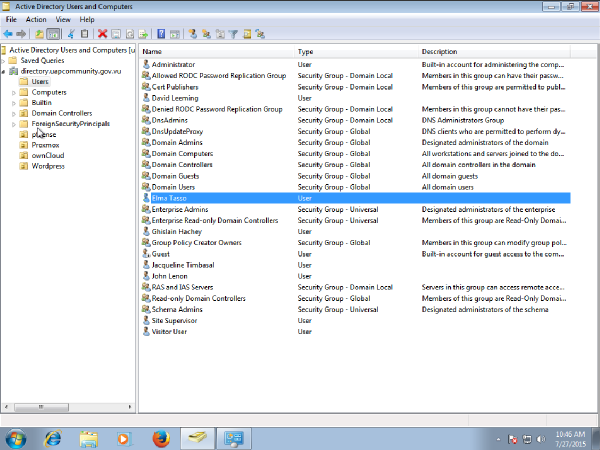
Task: Open the Action menu
Action: pos(36,20)
